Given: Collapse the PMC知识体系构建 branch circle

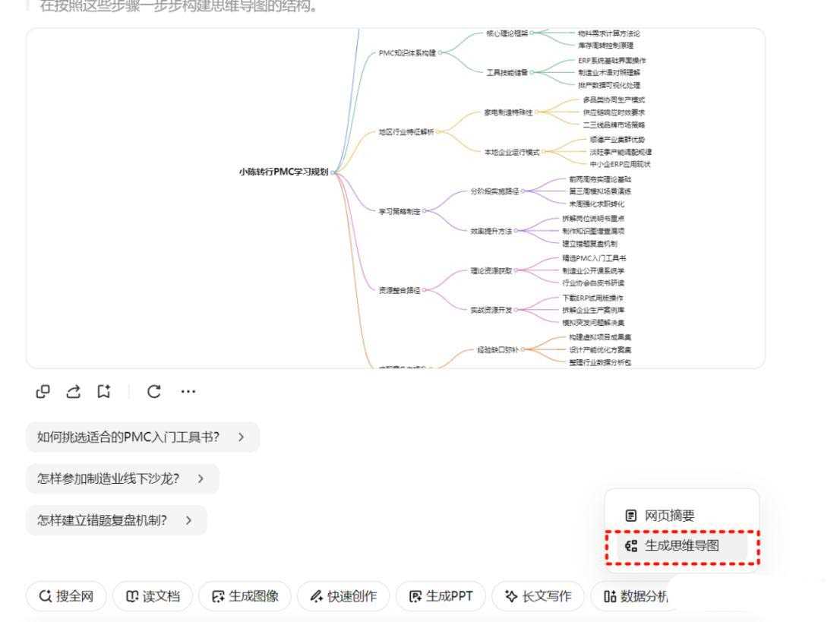Looking at the screenshot, I should coord(441,53).
